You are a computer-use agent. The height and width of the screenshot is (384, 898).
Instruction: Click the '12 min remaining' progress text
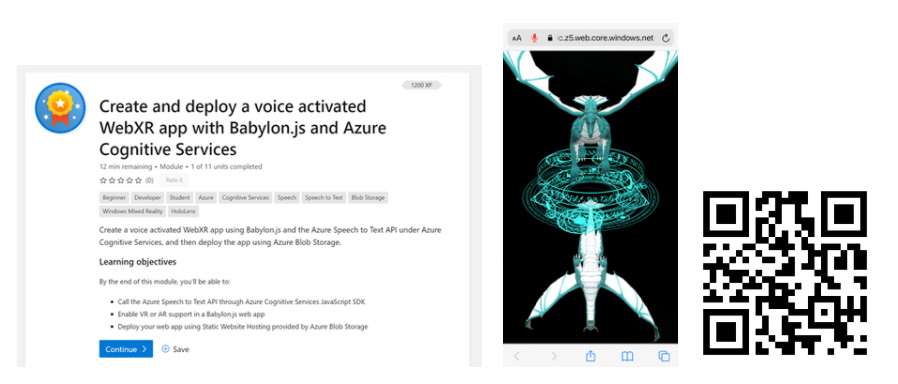click(x=125, y=167)
